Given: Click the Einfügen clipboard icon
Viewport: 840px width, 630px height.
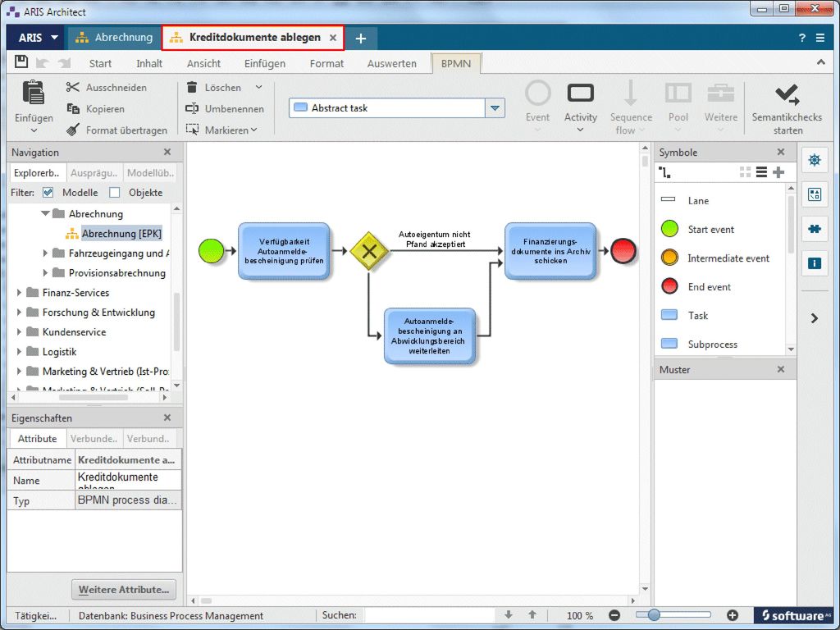Looking at the screenshot, I should [x=33, y=92].
